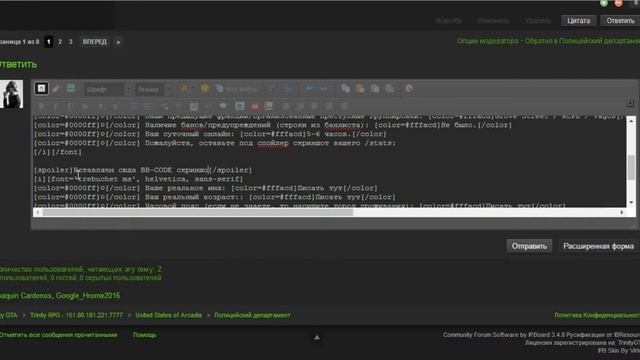Select current page 1
Image resolution: width=640 pixels, height=360 pixels.
[x=49, y=42]
